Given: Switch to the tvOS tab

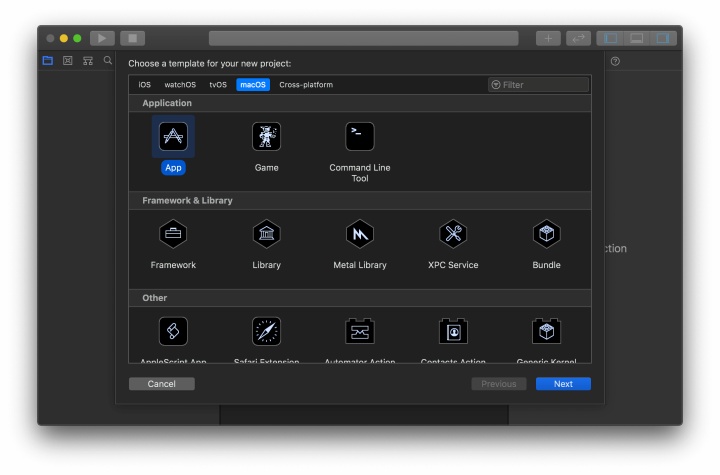Looking at the screenshot, I should pyautogui.click(x=218, y=85).
